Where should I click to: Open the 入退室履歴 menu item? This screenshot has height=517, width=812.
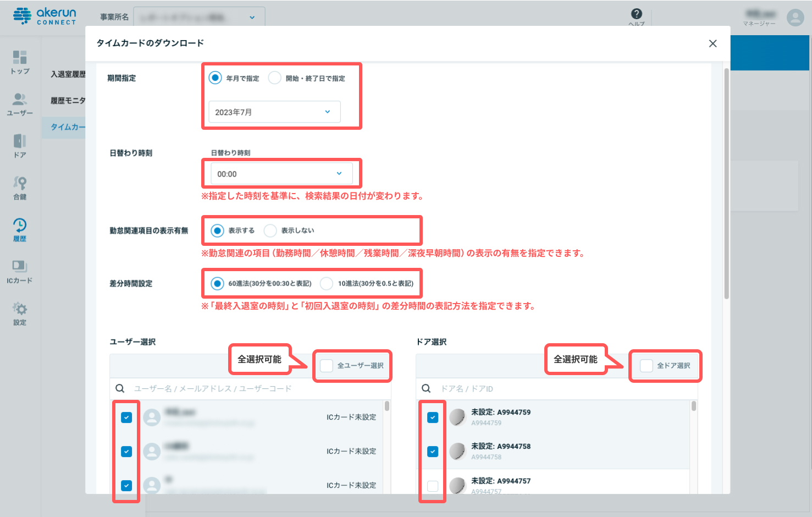[68, 74]
